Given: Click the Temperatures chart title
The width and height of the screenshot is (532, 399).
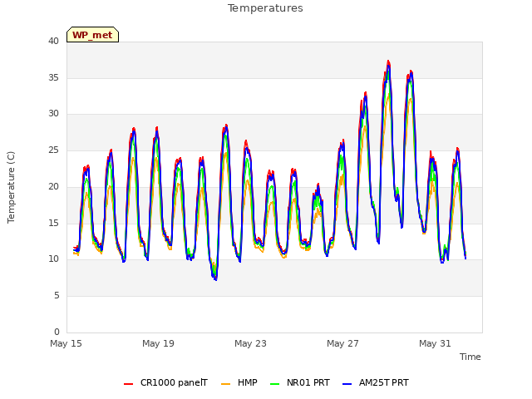Looking at the screenshot, I should click(x=265, y=8).
